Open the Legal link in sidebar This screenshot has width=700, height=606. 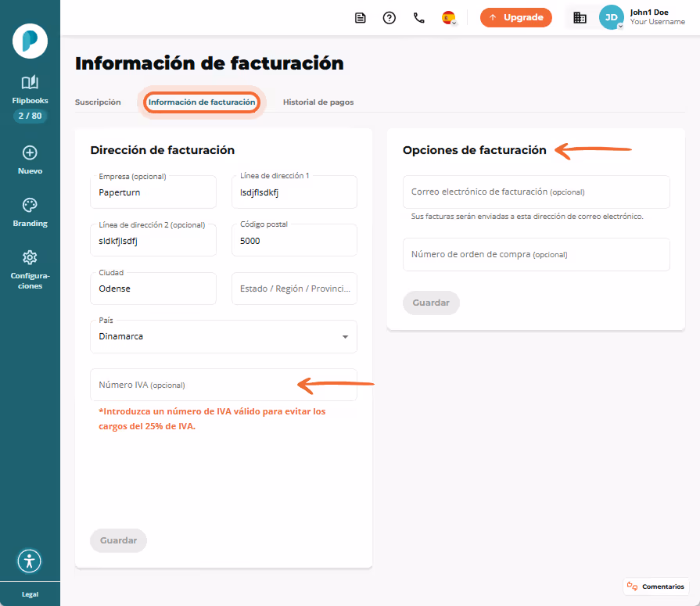click(30, 594)
